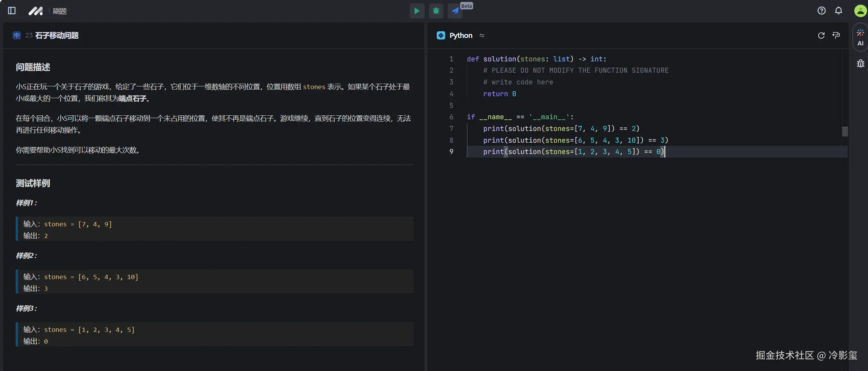Open the bug feedback icon in right sidebar
The width and height of the screenshot is (868, 371).
[x=860, y=63]
